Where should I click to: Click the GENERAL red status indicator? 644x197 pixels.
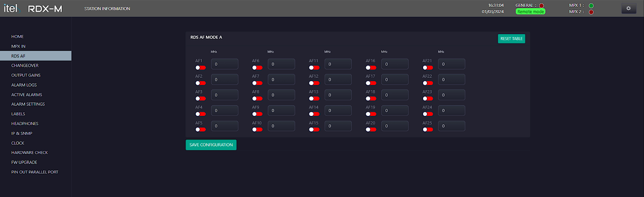click(x=542, y=6)
